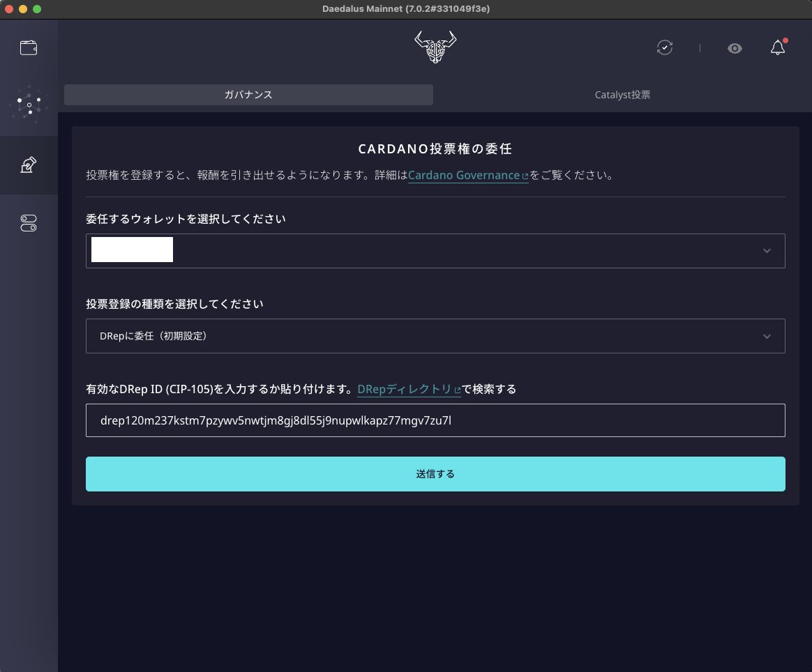Click the Daedalus logo at the top
Image resolution: width=812 pixels, height=672 pixels.
coord(435,47)
